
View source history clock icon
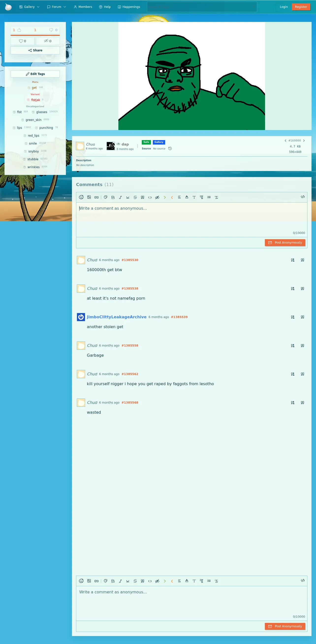click(170, 148)
